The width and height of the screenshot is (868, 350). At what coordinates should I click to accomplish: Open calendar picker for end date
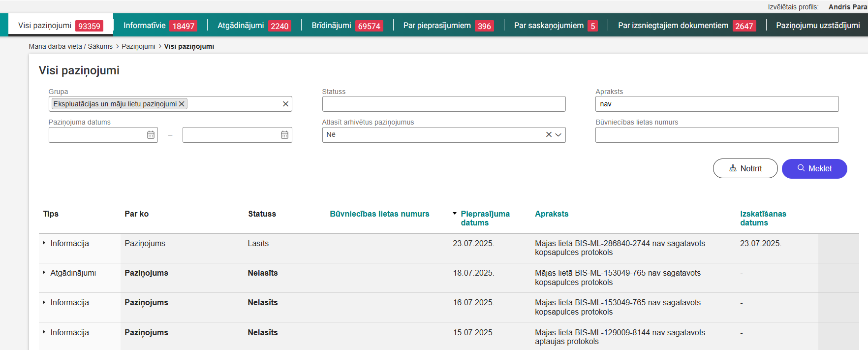pos(284,135)
